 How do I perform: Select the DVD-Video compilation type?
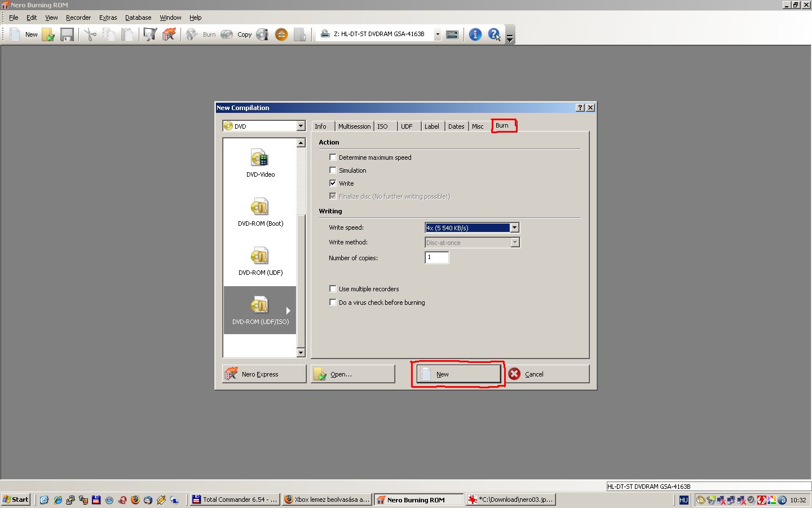pos(260,163)
